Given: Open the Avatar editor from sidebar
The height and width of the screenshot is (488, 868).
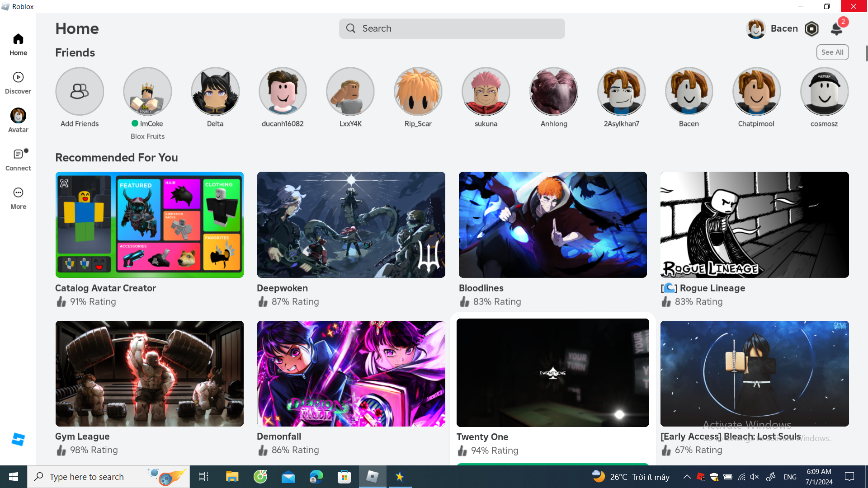Looking at the screenshot, I should 18,121.
